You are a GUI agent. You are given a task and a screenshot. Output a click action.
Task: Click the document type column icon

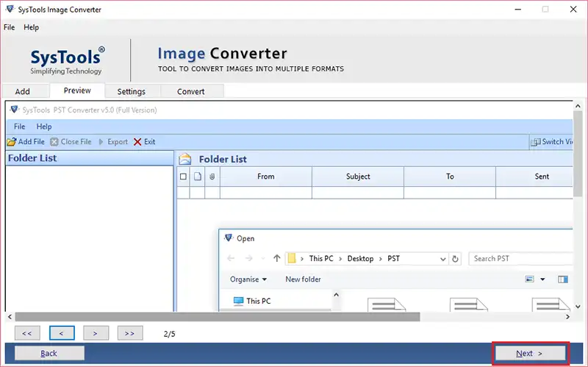coord(198,177)
